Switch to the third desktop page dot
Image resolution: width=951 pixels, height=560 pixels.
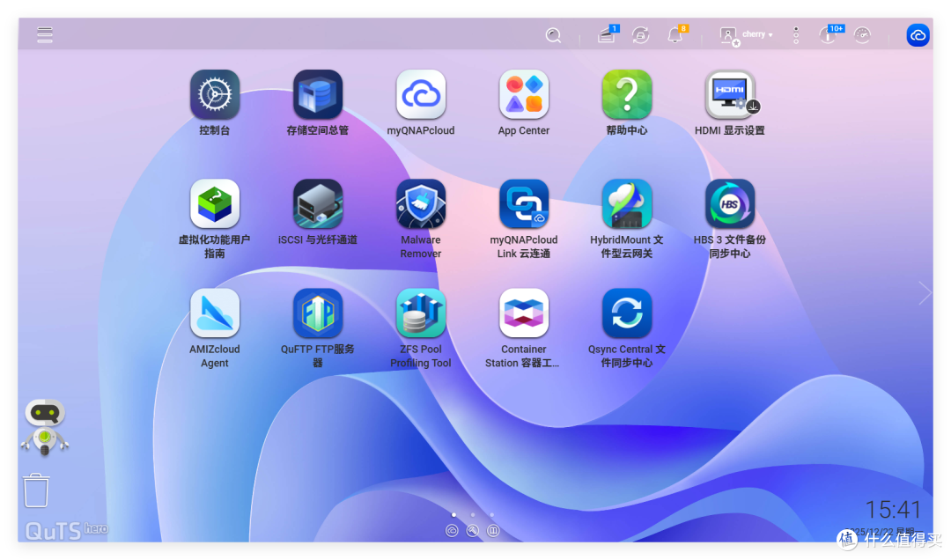coord(492,514)
